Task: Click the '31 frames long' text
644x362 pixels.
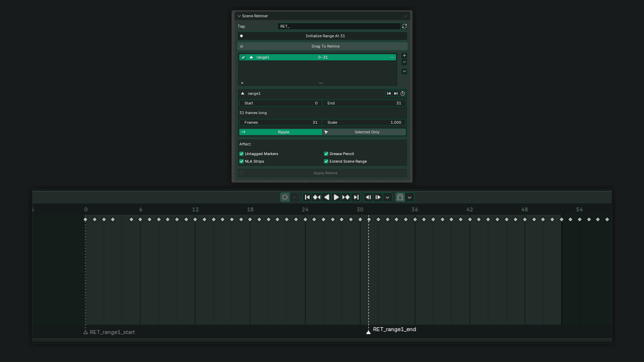Action: [253, 113]
